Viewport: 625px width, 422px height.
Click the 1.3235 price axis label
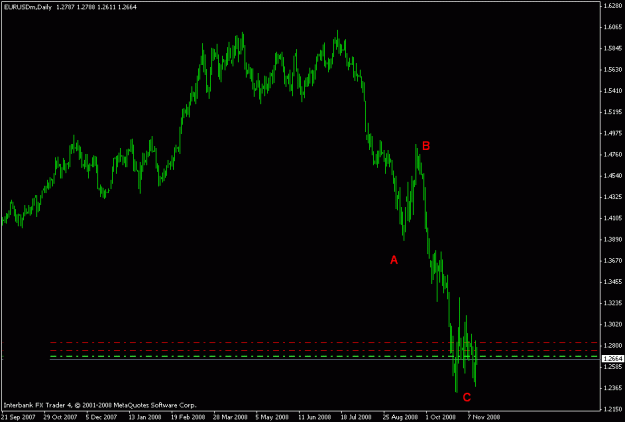[x=613, y=303]
